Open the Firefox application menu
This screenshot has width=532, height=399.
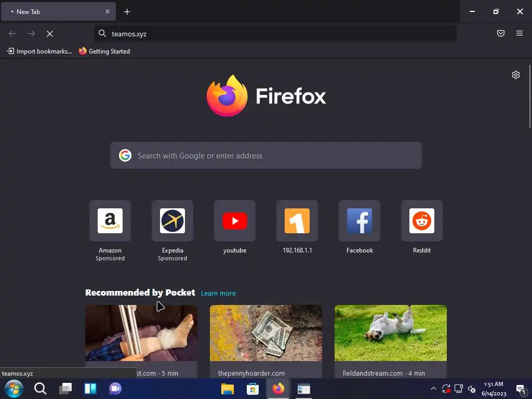pos(520,33)
